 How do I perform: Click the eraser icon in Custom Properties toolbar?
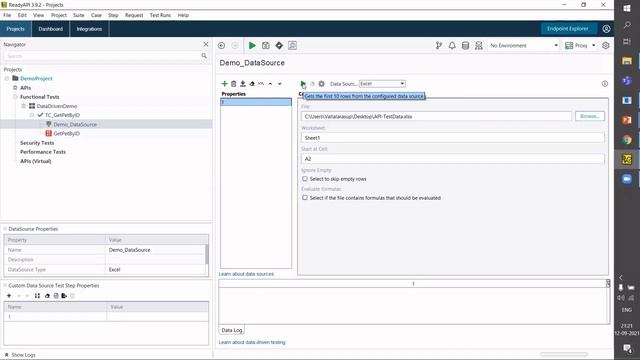click(47, 296)
